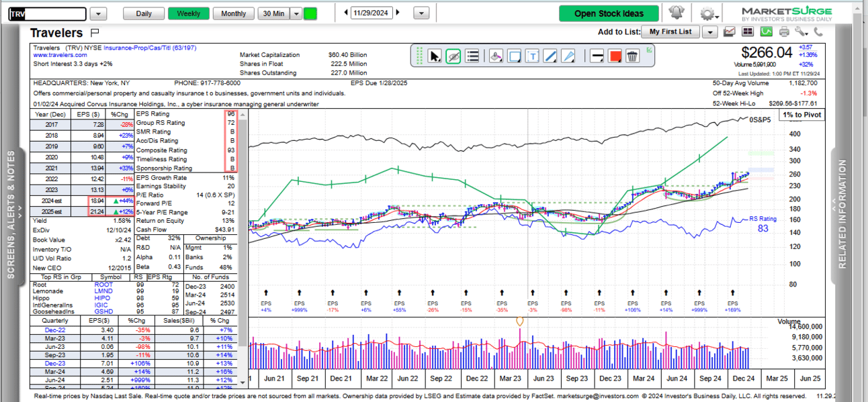Viewport: 868px width, 402px height.
Task: Toggle the green square intraday indicator
Action: tap(310, 13)
